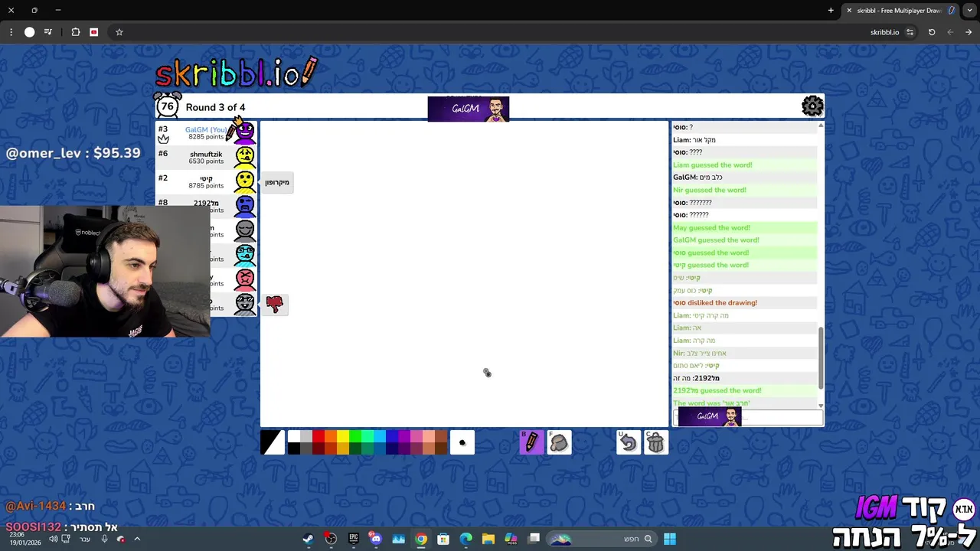Screen dimensions: 980x551
Task: Open brush size selector
Action: point(462,442)
